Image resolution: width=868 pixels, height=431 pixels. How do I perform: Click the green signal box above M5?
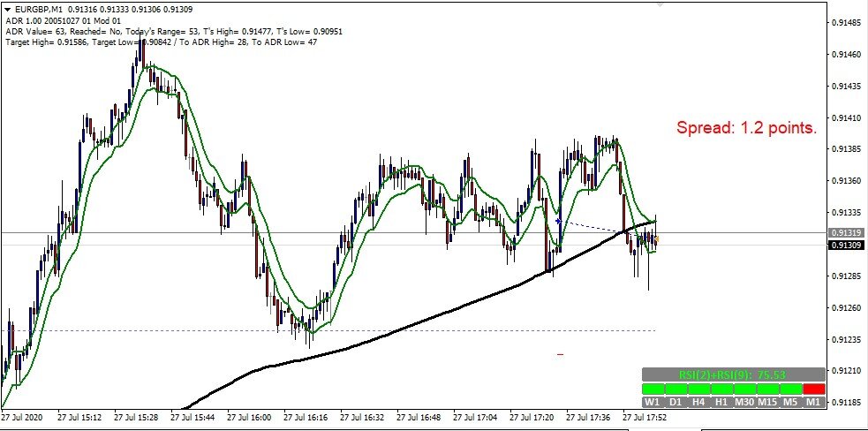[791, 389]
